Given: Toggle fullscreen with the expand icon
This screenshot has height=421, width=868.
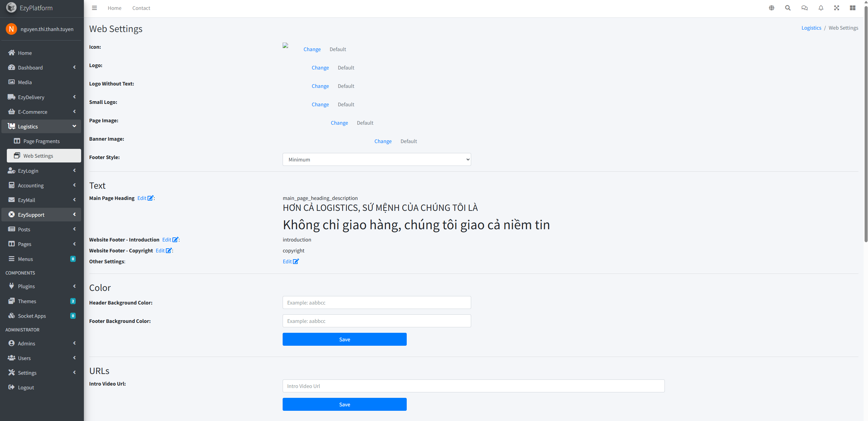Looking at the screenshot, I should click(837, 8).
